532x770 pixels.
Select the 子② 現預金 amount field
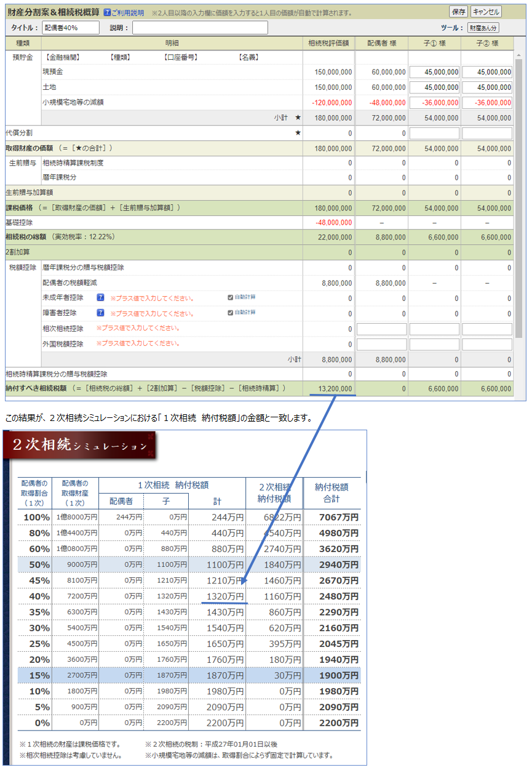pos(486,72)
